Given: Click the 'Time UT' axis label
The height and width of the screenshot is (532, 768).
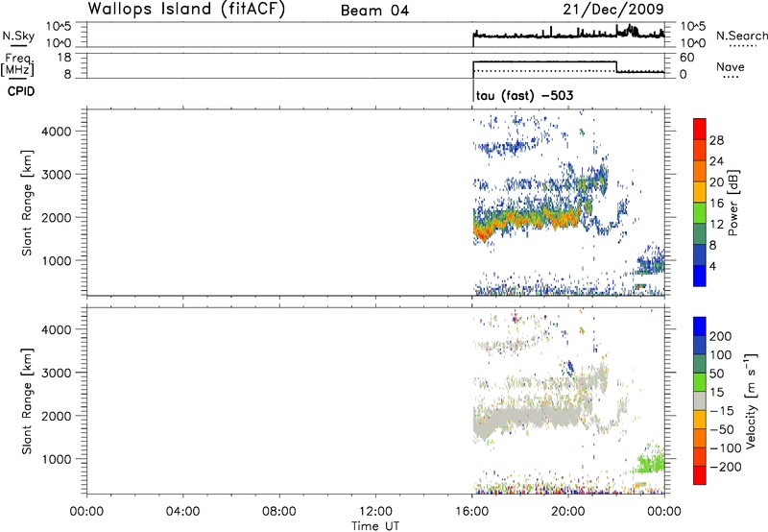Looking at the screenshot, I should pyautogui.click(x=375, y=526).
